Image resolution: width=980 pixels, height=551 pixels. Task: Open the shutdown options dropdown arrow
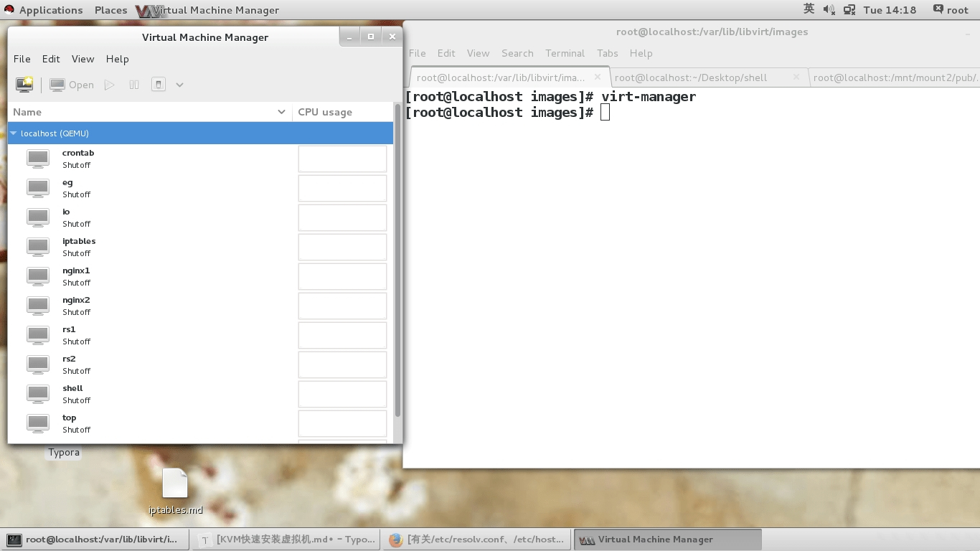coord(179,85)
